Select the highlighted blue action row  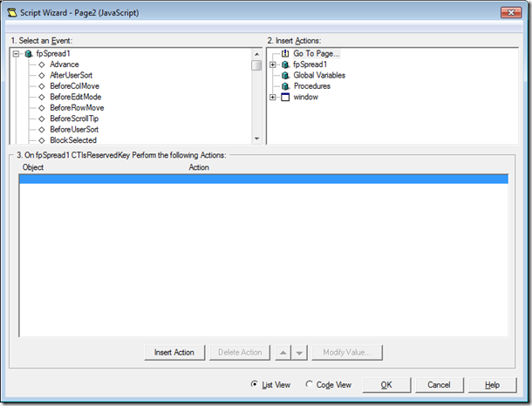click(x=263, y=179)
